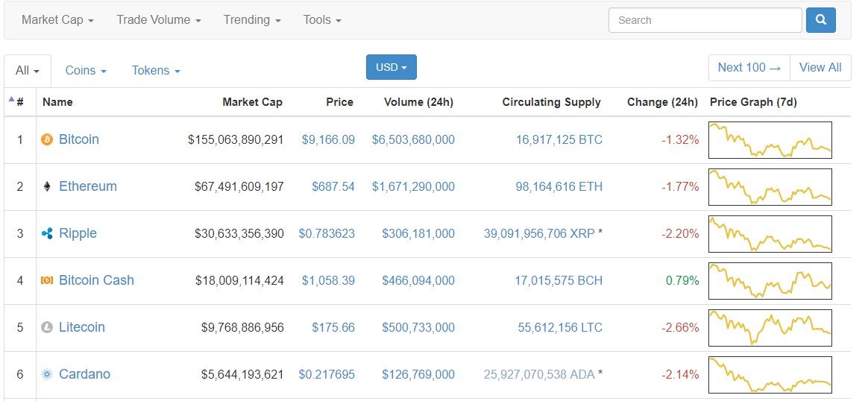The width and height of the screenshot is (868, 401).
Task: Click the Cardano logo icon
Action: [47, 374]
